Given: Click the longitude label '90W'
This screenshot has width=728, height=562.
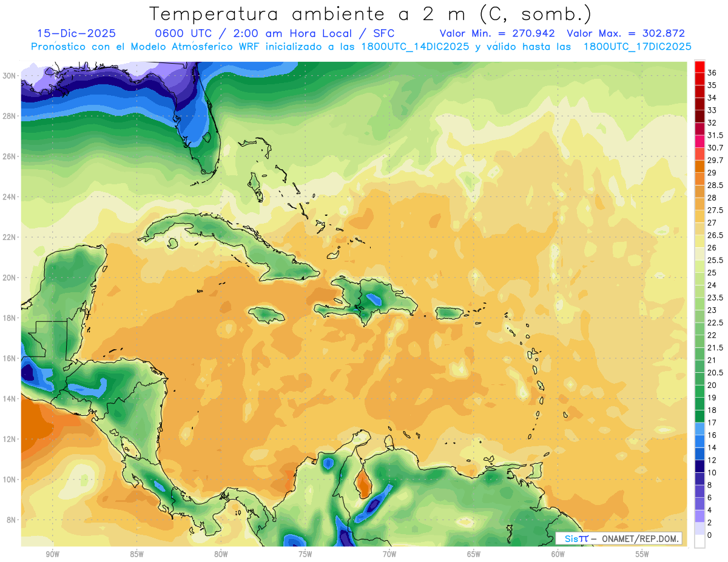Looking at the screenshot, I should click(x=52, y=555).
